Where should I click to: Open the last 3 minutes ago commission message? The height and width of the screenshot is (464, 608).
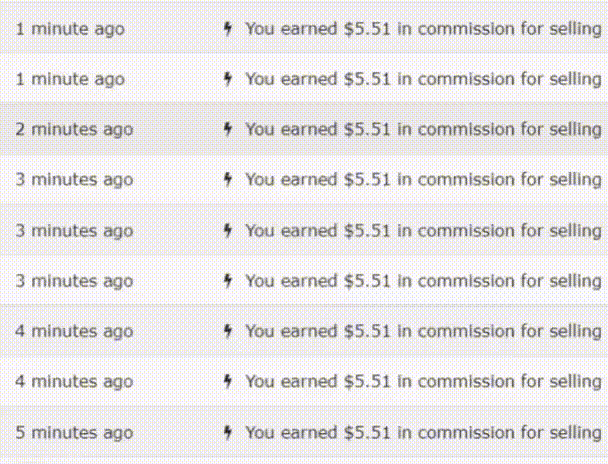[x=423, y=281]
